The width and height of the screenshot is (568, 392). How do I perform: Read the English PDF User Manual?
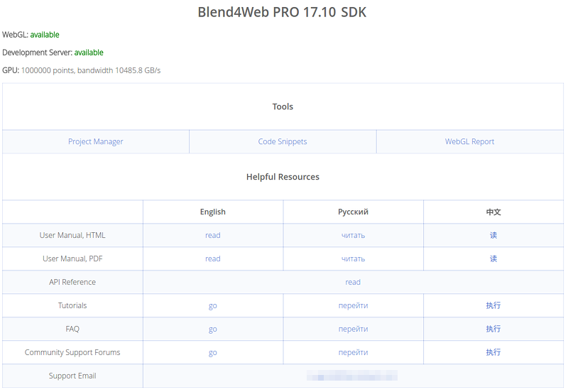click(x=213, y=258)
